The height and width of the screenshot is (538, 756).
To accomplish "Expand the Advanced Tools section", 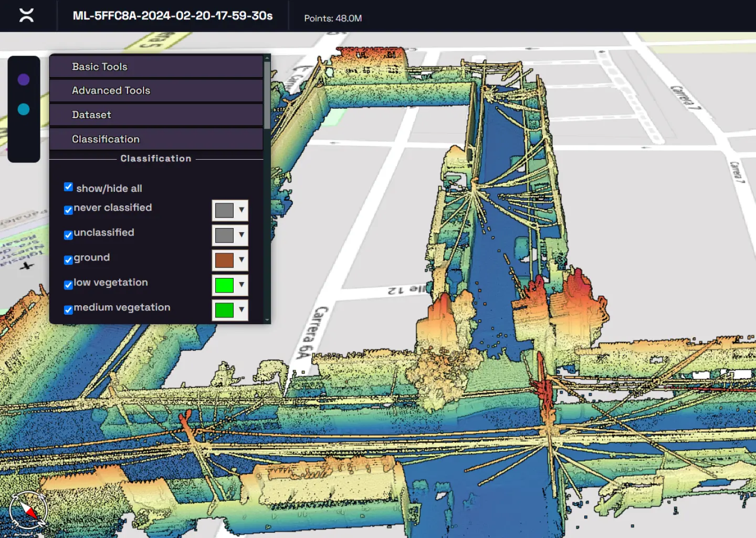I will coord(156,90).
